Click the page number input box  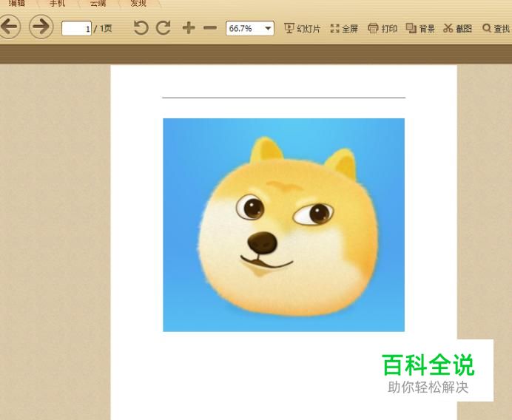pos(76,28)
